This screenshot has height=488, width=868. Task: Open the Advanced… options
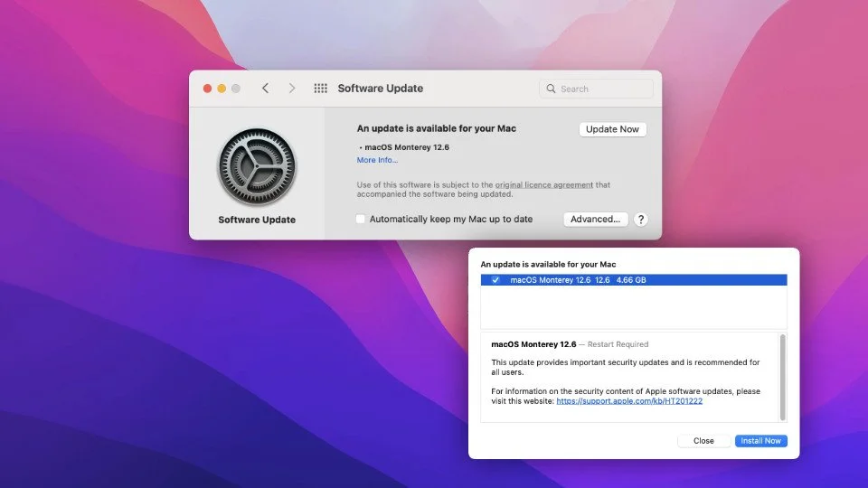tap(595, 219)
